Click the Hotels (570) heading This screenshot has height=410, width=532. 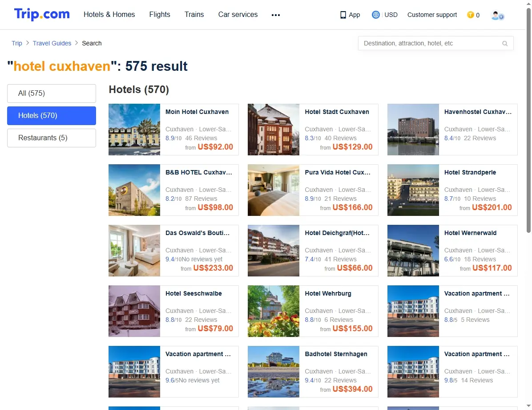click(139, 89)
